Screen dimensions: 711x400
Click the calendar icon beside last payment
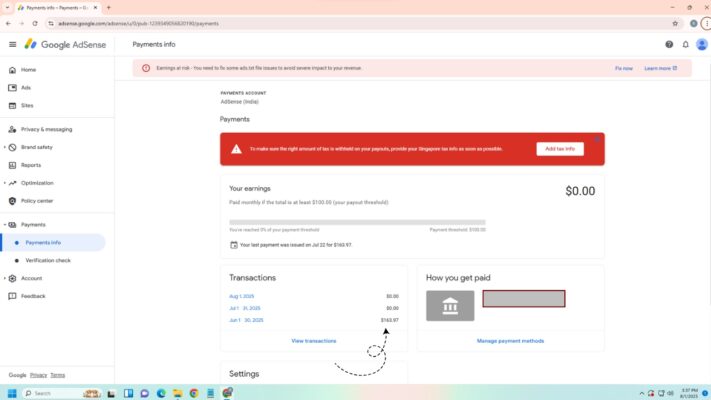click(x=234, y=245)
